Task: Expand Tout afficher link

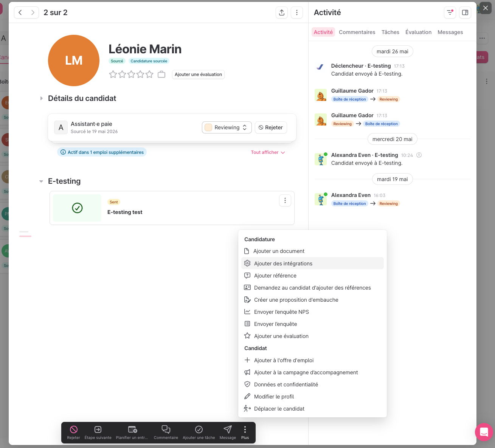Action: click(268, 152)
